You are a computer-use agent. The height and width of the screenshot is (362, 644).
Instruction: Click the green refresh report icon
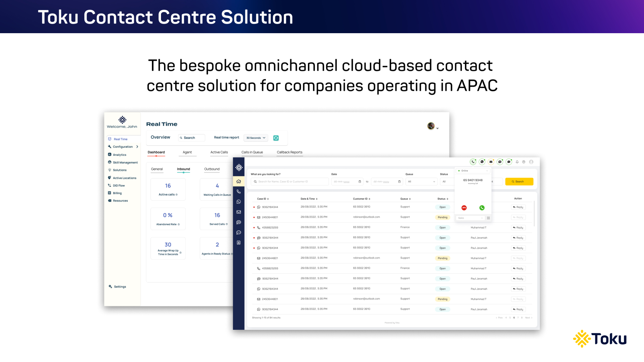(276, 138)
